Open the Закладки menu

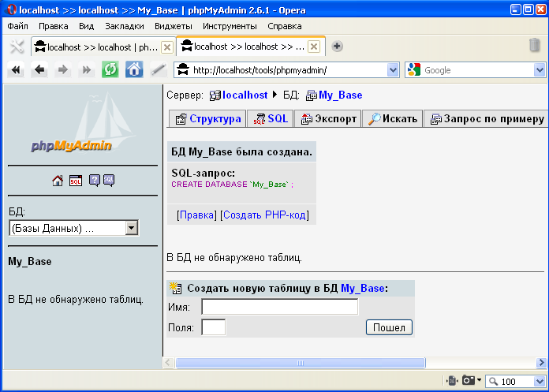point(125,26)
